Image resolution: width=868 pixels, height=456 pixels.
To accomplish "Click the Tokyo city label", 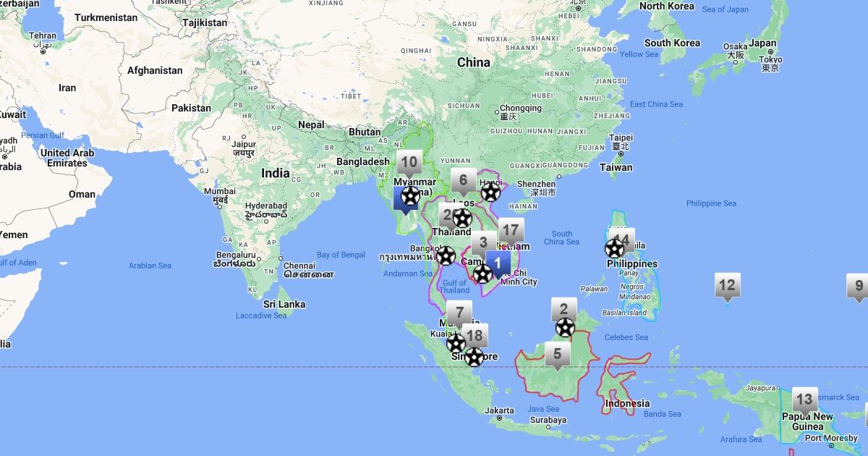I will click(x=770, y=64).
